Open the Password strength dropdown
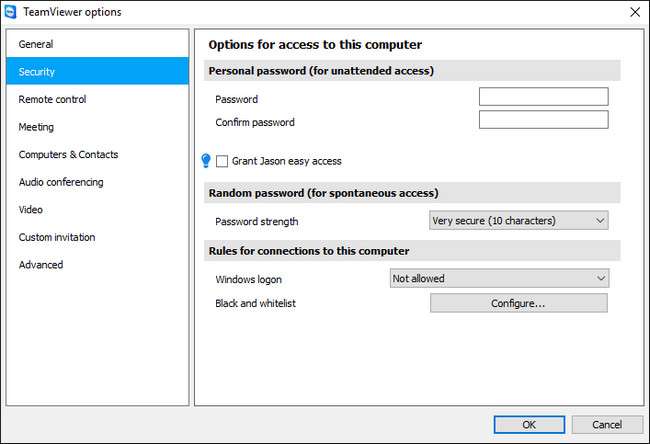Image resolution: width=650 pixels, height=444 pixels. [518, 220]
